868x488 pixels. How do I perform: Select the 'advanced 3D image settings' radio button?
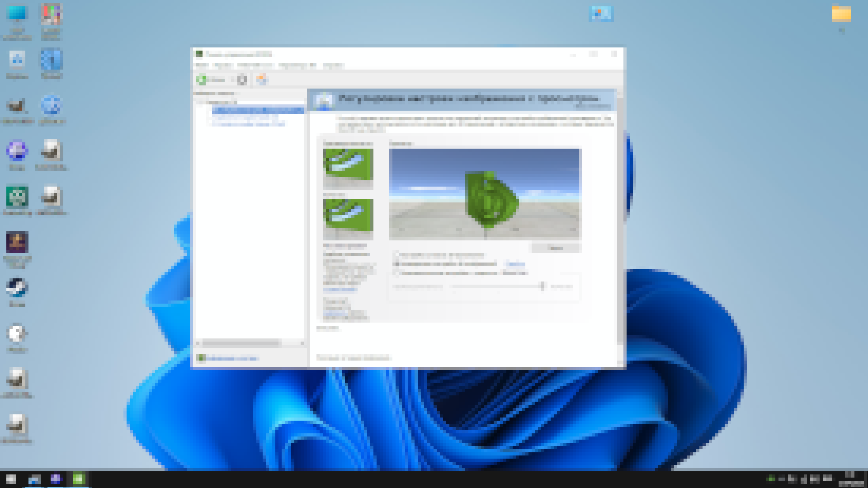[x=396, y=264]
